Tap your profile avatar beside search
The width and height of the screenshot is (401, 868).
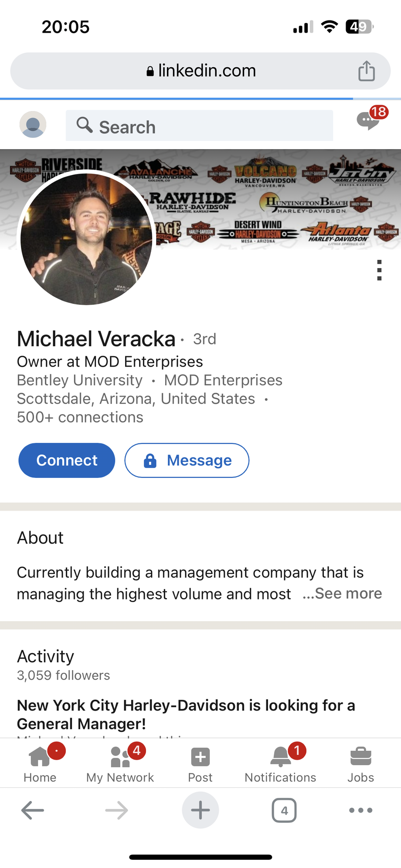pyautogui.click(x=33, y=125)
